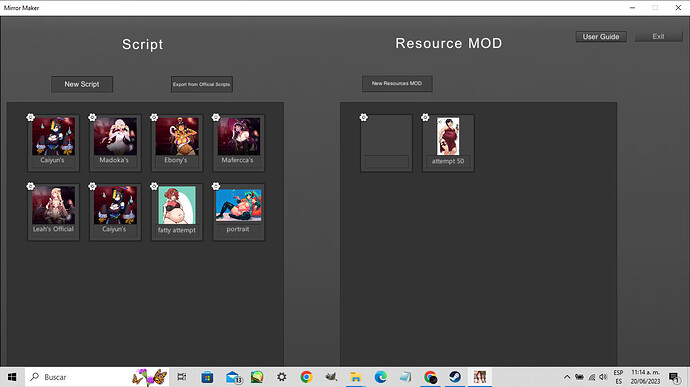Screen dimensions: 690x387
Task: Open settings gear on Mafercca's script card
Action: (x=216, y=117)
